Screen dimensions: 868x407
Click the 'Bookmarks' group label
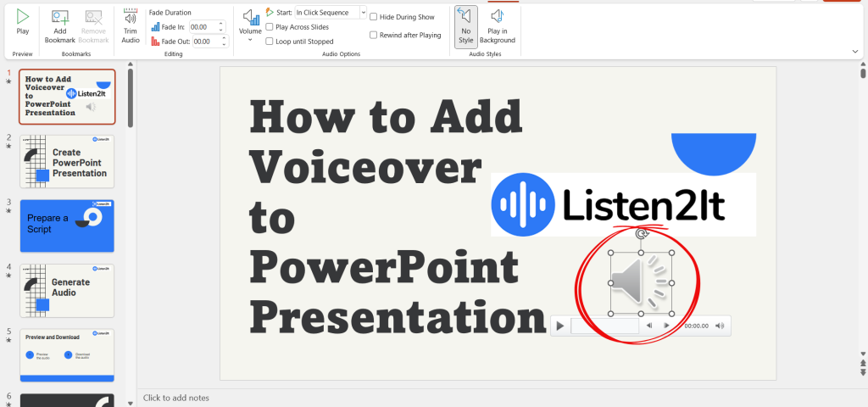coord(76,54)
